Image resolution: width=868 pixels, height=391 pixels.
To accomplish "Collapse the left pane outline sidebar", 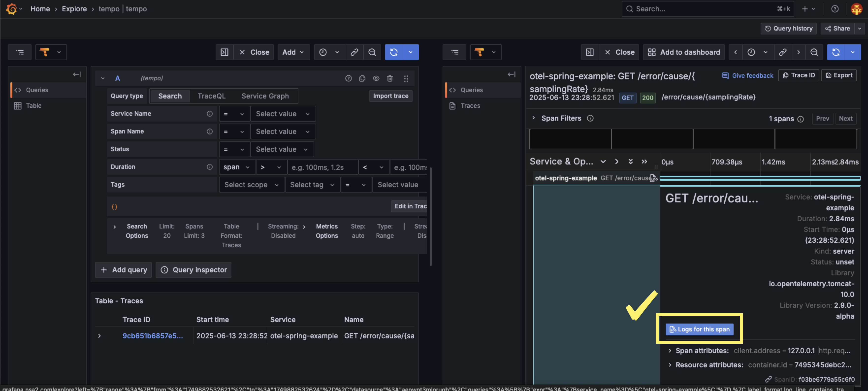I will 77,74.
